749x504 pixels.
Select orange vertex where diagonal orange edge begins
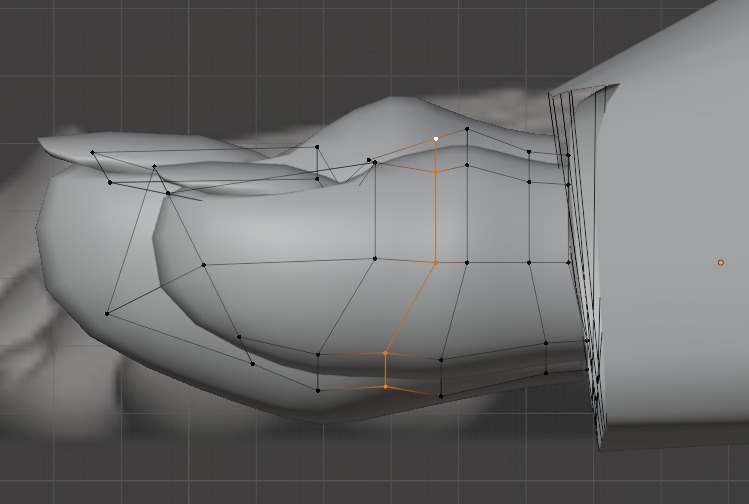436,262
